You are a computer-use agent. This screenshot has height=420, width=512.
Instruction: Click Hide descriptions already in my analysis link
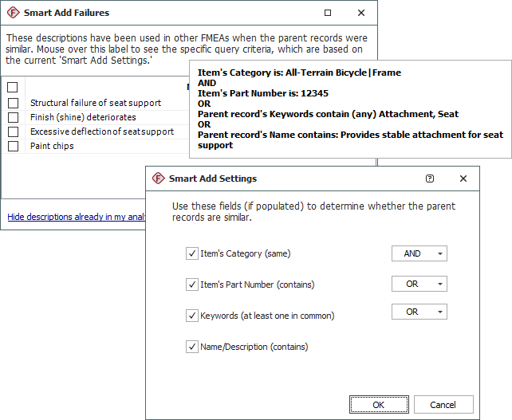(76, 217)
